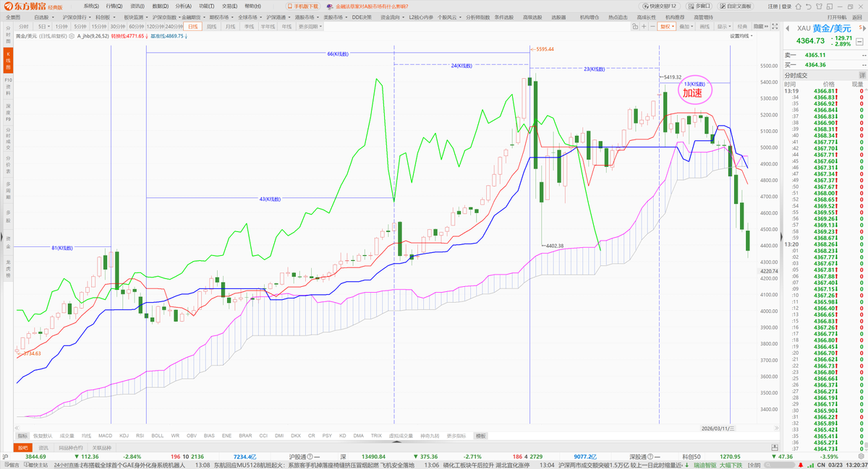Switch to the 分时 period tab
The width and height of the screenshot is (868, 469).
(x=23, y=26)
